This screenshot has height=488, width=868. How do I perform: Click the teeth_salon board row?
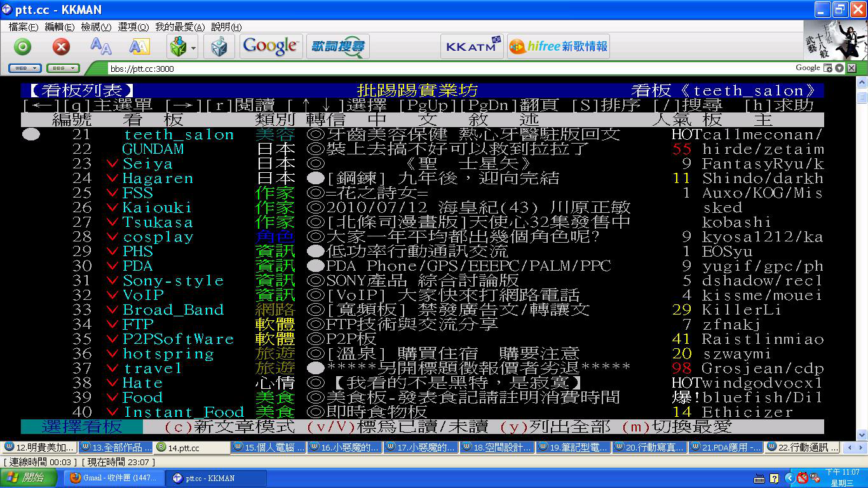[423, 135]
